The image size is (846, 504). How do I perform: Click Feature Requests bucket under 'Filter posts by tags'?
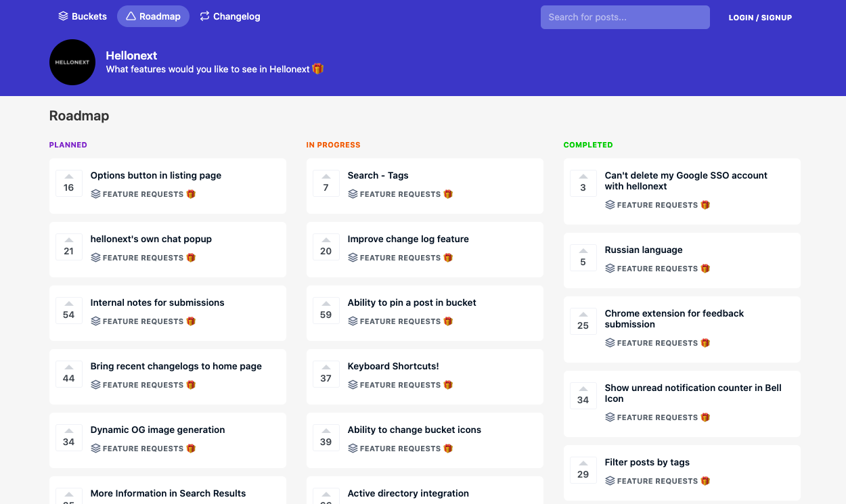[658, 481]
